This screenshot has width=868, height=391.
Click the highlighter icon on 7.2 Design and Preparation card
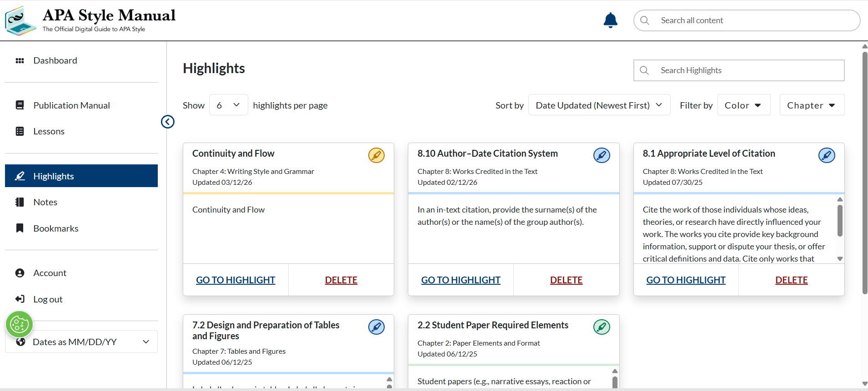[x=376, y=327]
